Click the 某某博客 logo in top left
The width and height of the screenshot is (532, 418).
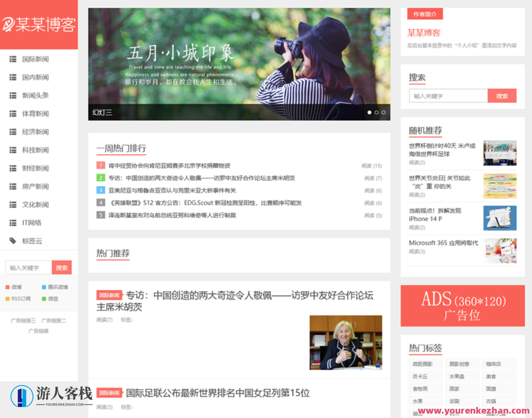(39, 24)
